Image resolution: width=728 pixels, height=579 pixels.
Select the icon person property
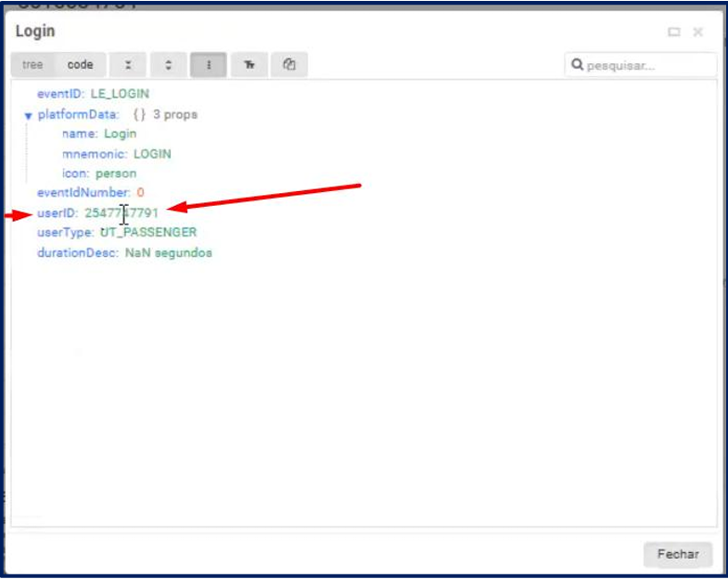click(99, 174)
